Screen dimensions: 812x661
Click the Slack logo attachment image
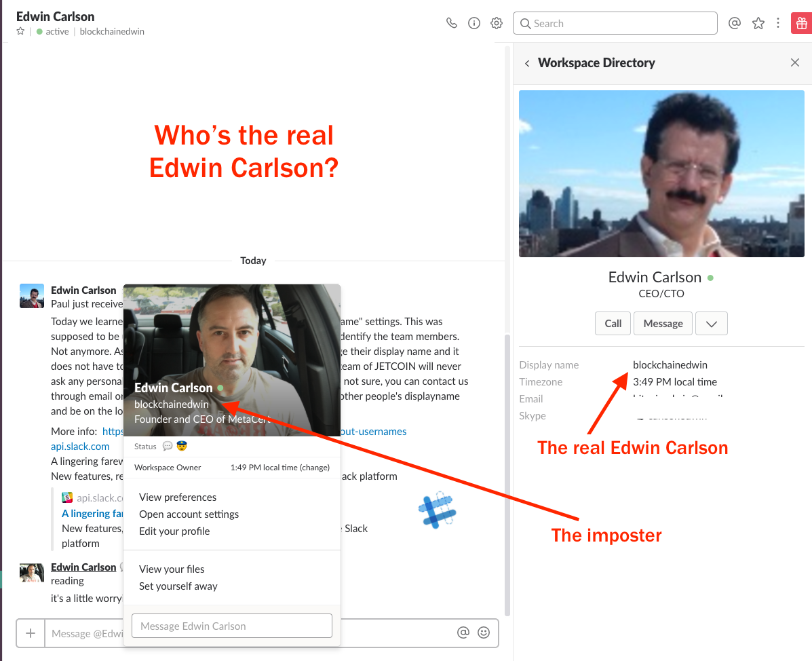click(x=437, y=510)
